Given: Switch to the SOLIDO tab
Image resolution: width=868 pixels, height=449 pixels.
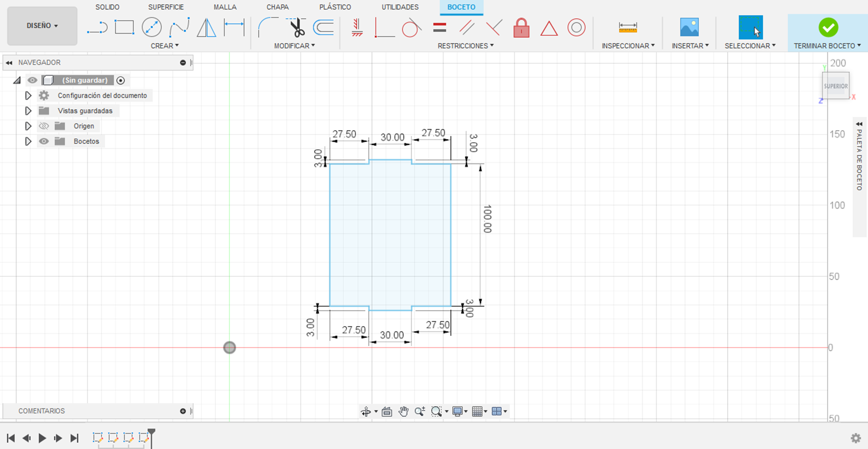Looking at the screenshot, I should [107, 7].
